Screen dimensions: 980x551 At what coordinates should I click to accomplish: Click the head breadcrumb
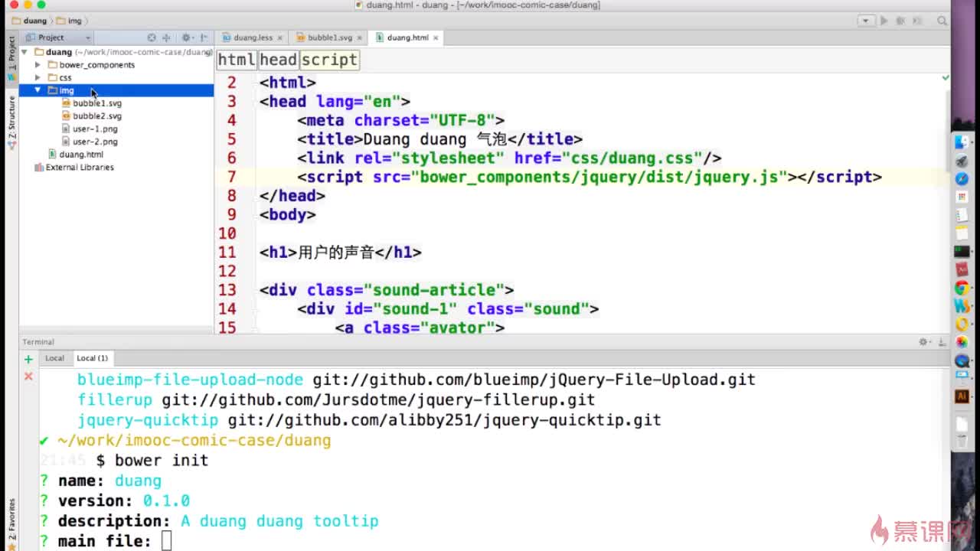278,60
